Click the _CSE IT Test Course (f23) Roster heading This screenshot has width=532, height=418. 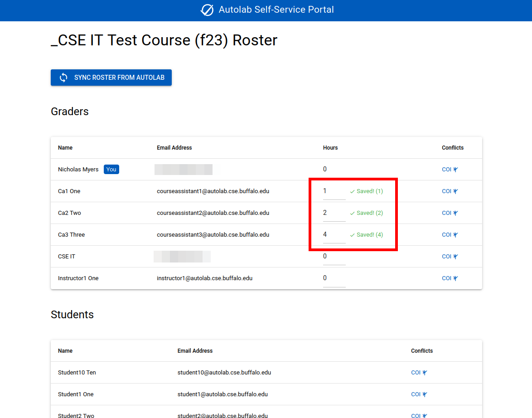(x=164, y=40)
